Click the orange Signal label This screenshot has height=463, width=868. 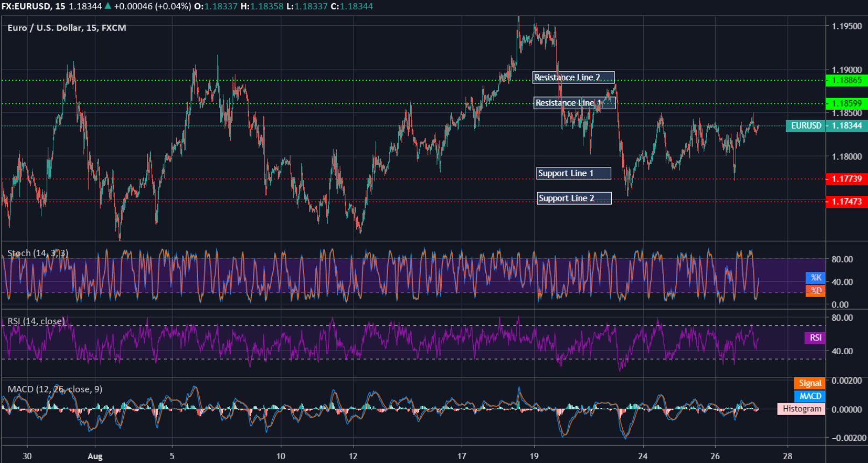(x=810, y=383)
